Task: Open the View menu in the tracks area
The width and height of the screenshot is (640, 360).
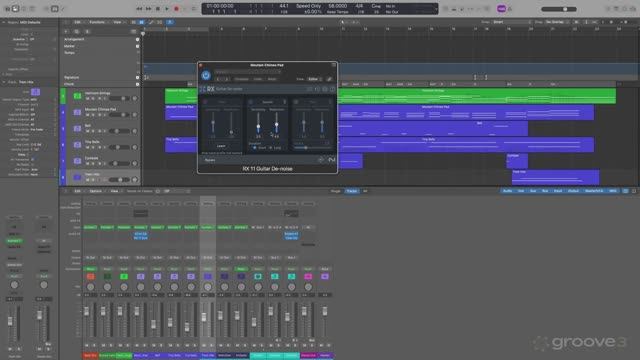Action: pyautogui.click(x=118, y=22)
